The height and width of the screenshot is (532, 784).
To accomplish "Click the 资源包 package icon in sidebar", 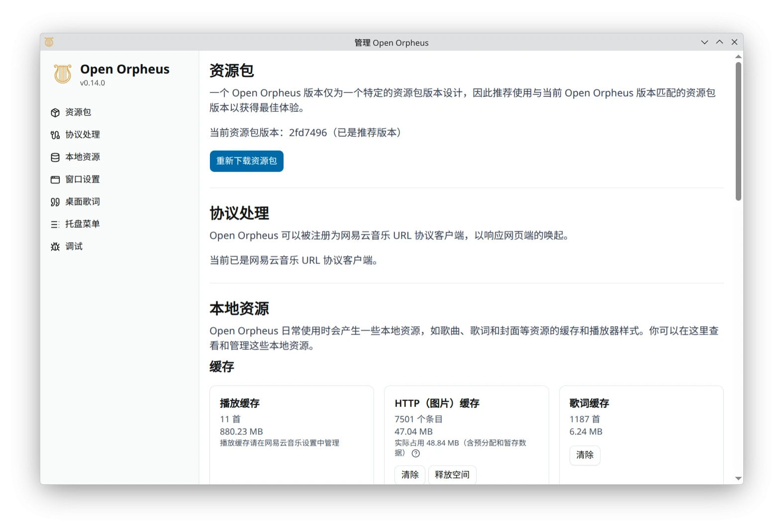I will pos(55,113).
